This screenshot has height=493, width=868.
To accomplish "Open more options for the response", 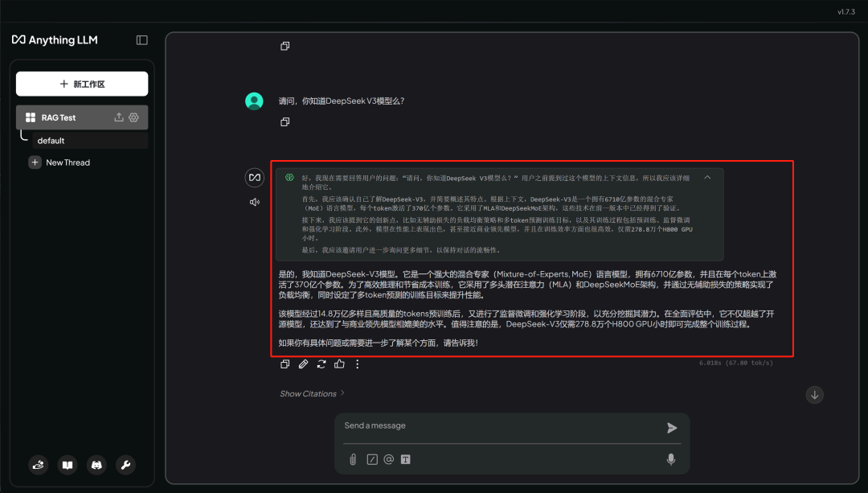I will point(358,364).
